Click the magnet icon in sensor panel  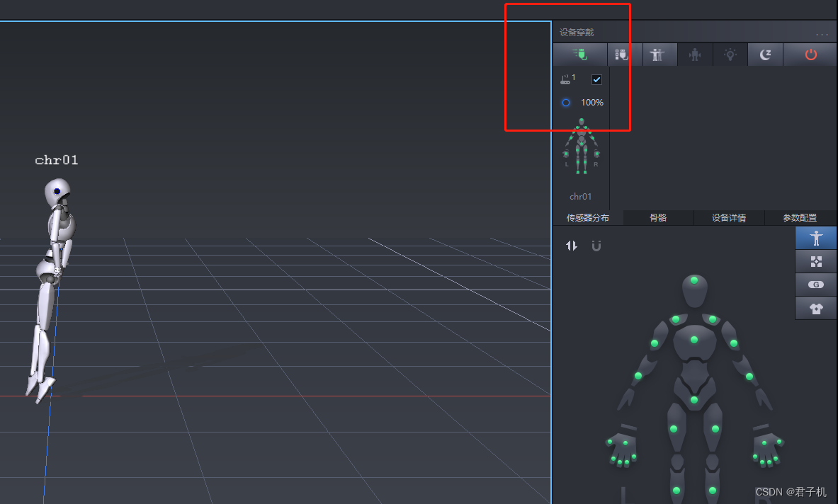(596, 246)
